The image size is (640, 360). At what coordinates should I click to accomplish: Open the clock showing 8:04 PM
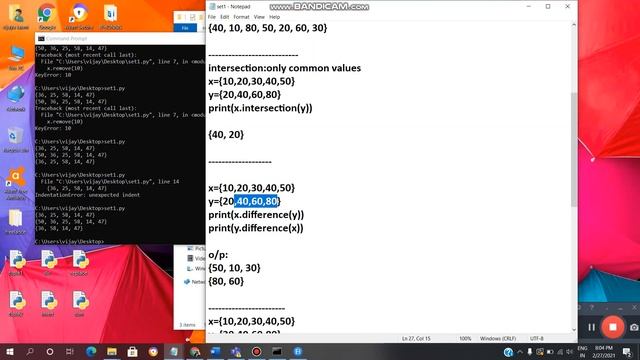[603, 351]
